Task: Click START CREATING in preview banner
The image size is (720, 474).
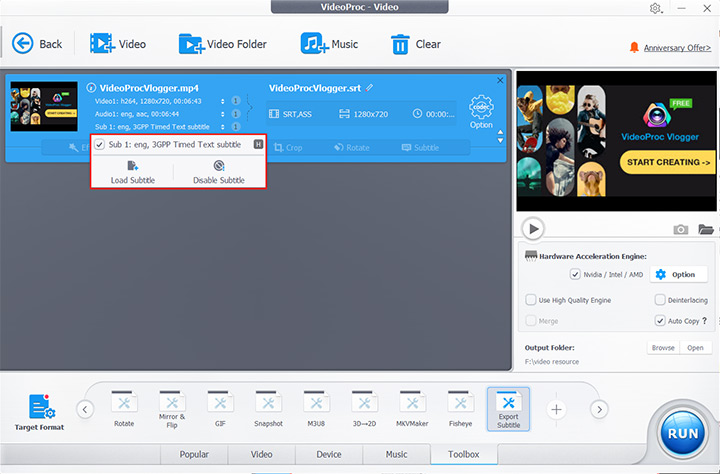Action: (668, 162)
